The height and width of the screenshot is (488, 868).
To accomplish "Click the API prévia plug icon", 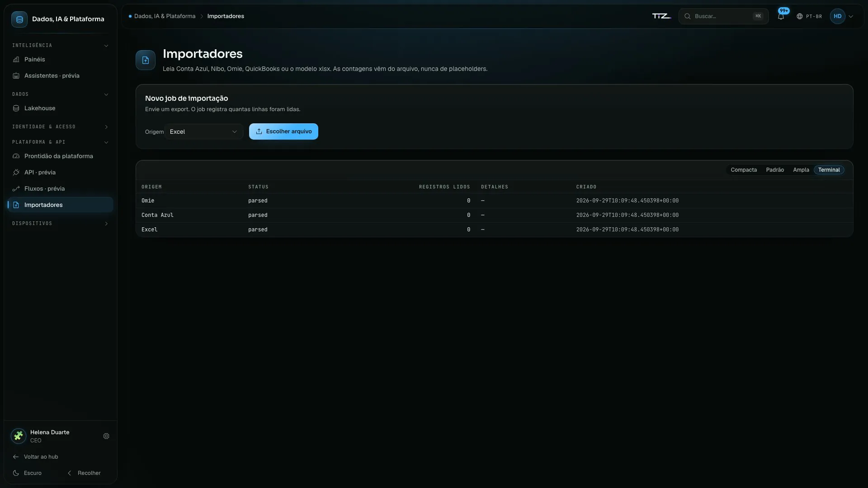I will [16, 173].
